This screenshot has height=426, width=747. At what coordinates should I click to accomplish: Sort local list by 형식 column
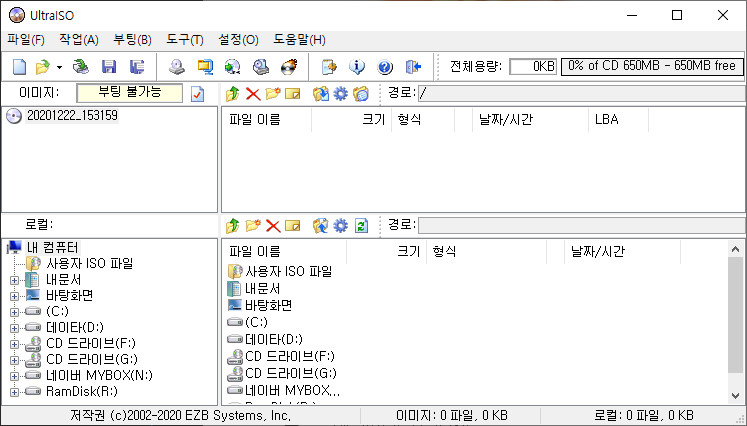point(486,252)
